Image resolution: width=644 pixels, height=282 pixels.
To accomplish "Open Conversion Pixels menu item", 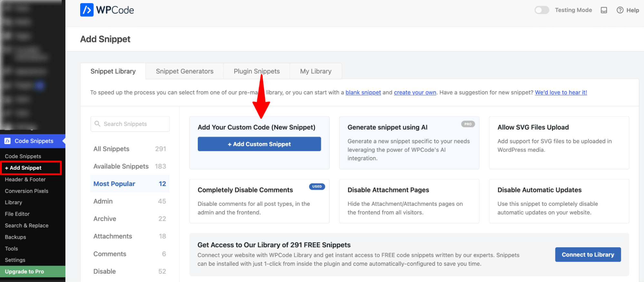I will pos(26,191).
